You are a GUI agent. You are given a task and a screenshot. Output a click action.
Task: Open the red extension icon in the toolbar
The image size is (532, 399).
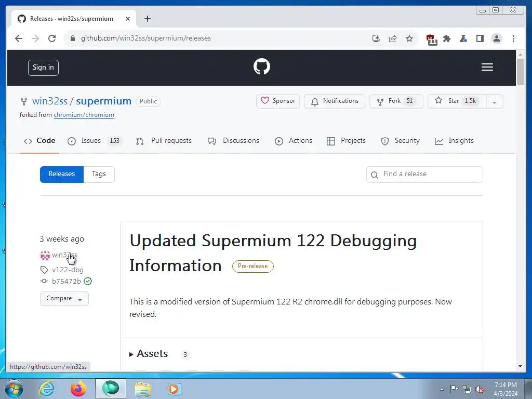(x=431, y=39)
